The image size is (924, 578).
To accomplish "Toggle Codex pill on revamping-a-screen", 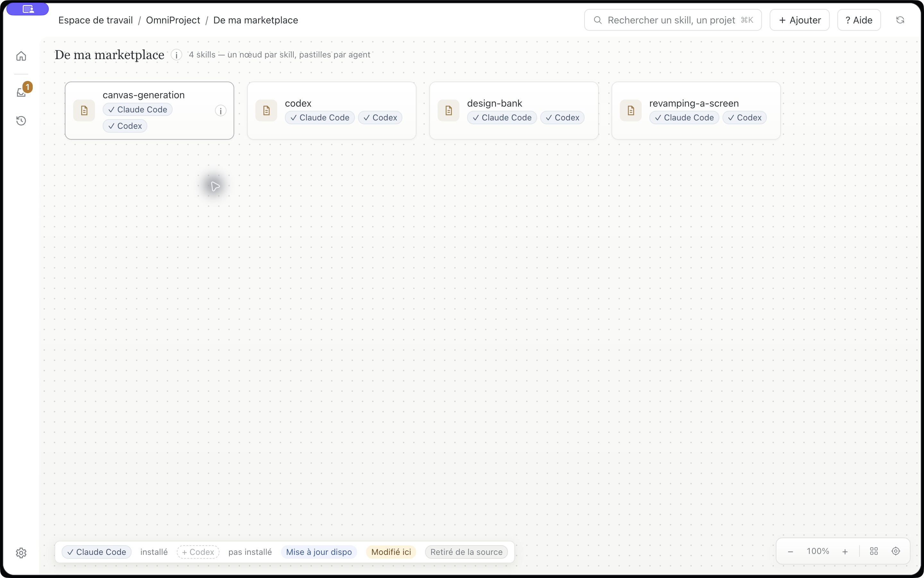I will click(744, 118).
